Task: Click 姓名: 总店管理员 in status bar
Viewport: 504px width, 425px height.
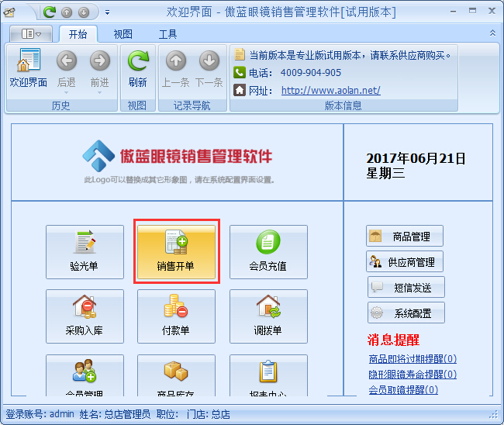Action: click(115, 414)
